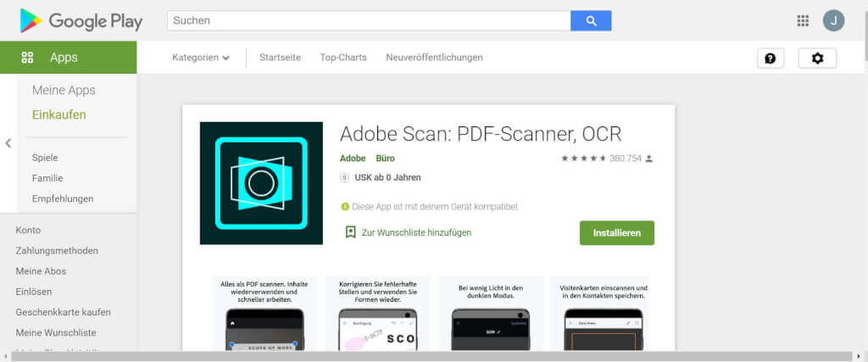Open 'Alles als PDF scannen' screenshot
The image size is (868, 362).
(265, 313)
